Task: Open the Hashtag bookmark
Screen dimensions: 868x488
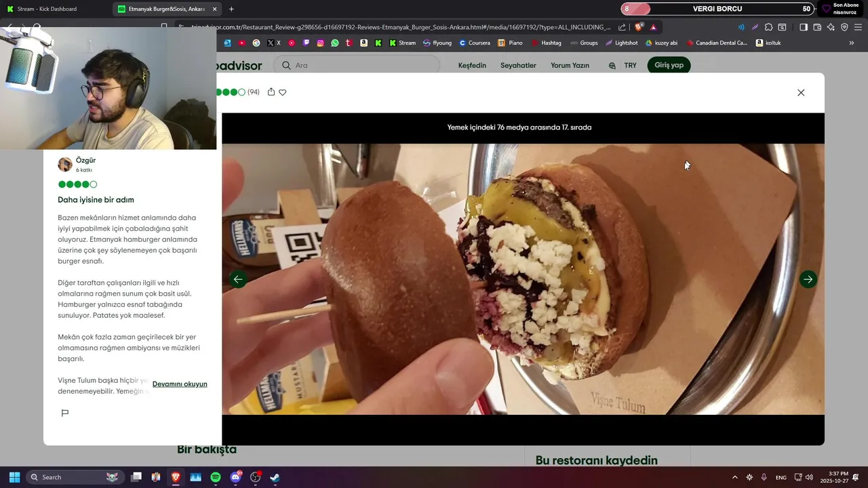Action: [547, 43]
